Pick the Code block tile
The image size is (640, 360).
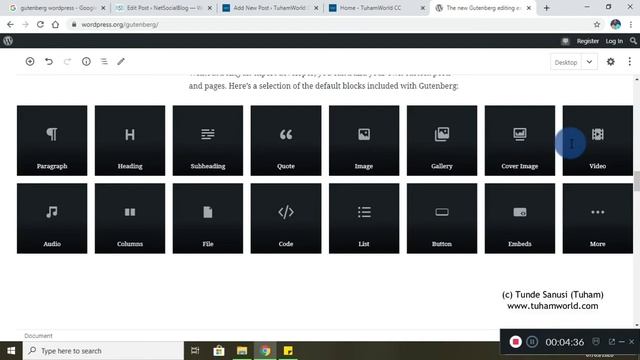tap(286, 218)
